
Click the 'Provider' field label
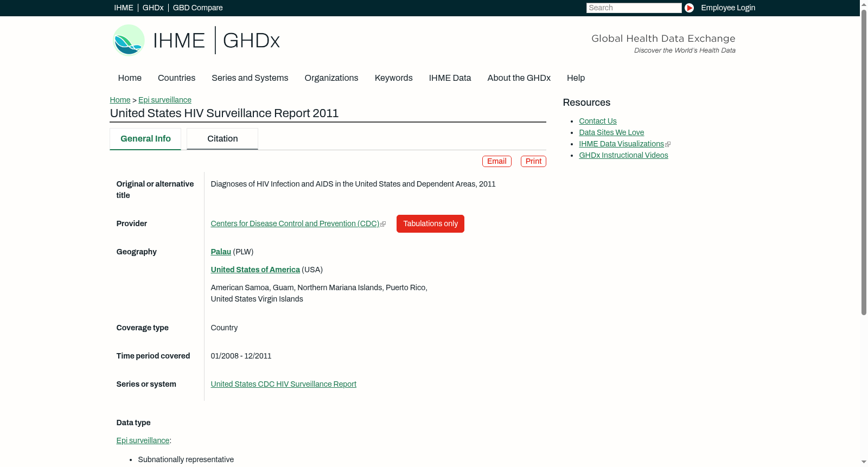pyautogui.click(x=132, y=223)
